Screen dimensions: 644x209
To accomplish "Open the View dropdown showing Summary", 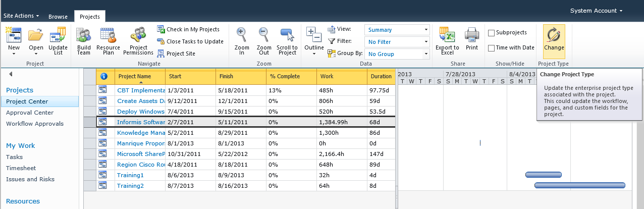I will tap(397, 30).
